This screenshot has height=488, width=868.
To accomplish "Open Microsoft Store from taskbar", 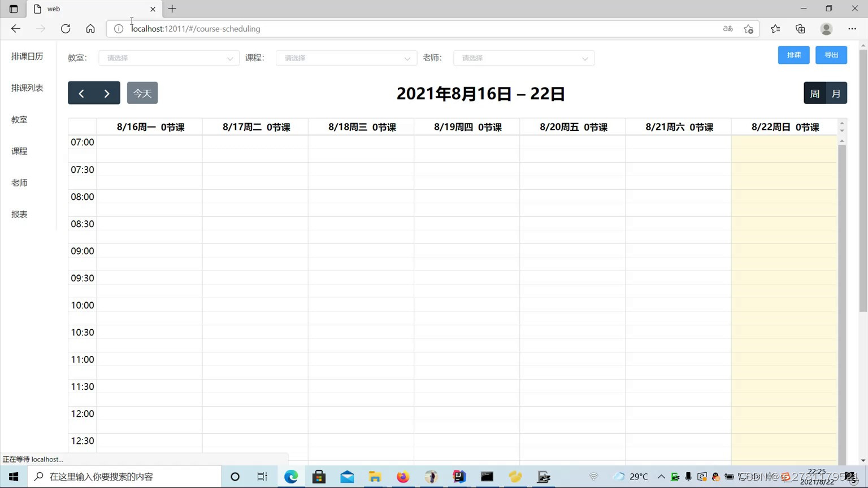I will pyautogui.click(x=319, y=477).
